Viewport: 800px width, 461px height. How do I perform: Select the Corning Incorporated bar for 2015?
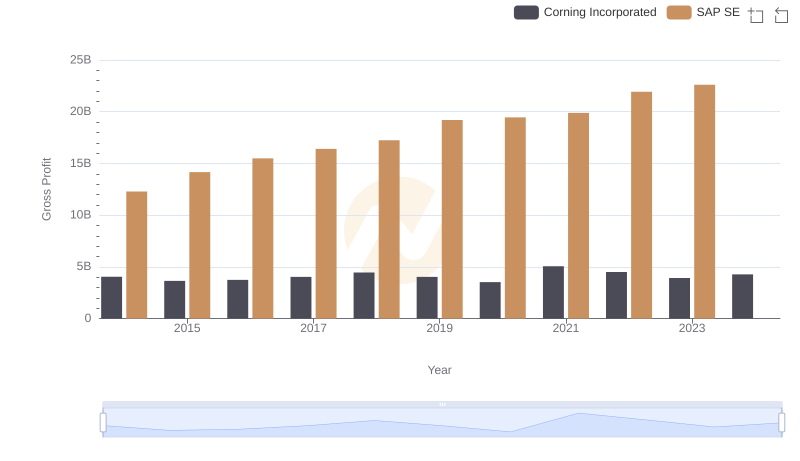[x=174, y=300]
